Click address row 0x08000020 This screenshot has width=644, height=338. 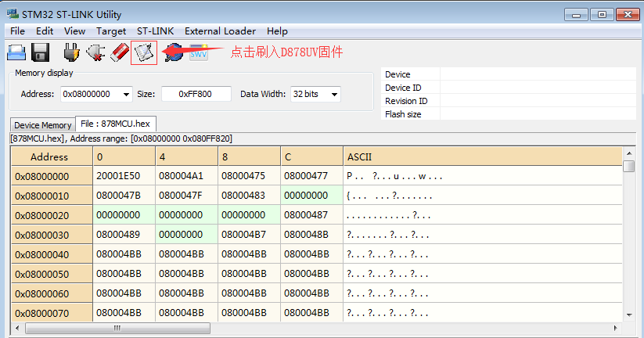click(x=52, y=215)
